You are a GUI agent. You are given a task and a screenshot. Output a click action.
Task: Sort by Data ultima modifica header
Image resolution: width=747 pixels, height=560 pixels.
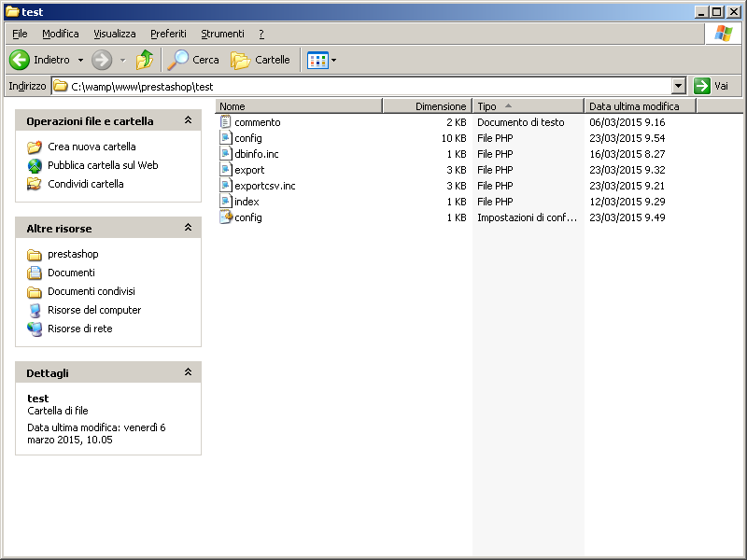(x=641, y=106)
